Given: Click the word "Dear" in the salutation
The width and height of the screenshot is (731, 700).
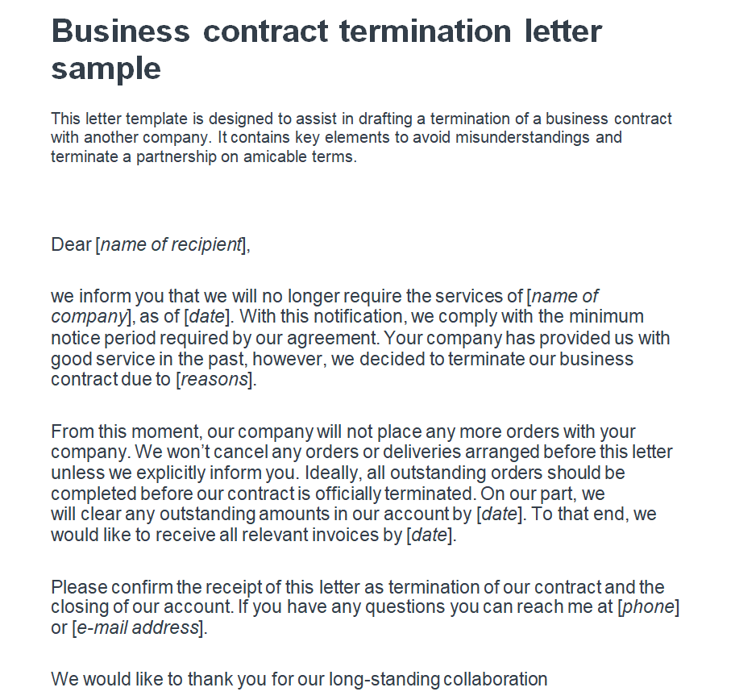Looking at the screenshot, I should (71, 244).
